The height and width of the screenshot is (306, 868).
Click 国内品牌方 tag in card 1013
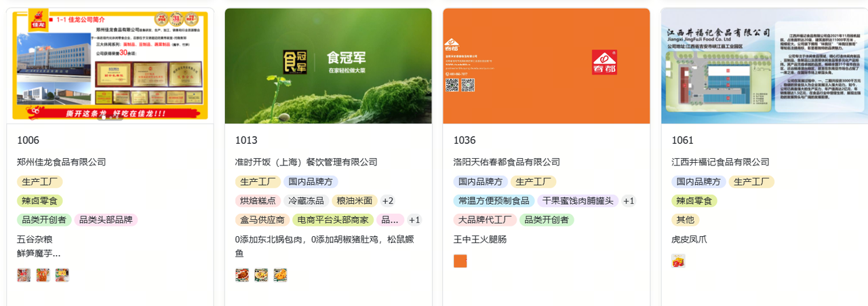point(311,182)
